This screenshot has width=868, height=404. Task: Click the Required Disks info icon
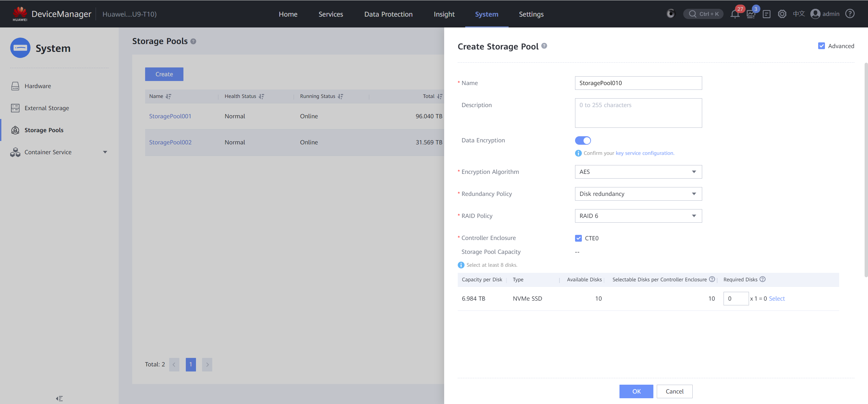(763, 279)
